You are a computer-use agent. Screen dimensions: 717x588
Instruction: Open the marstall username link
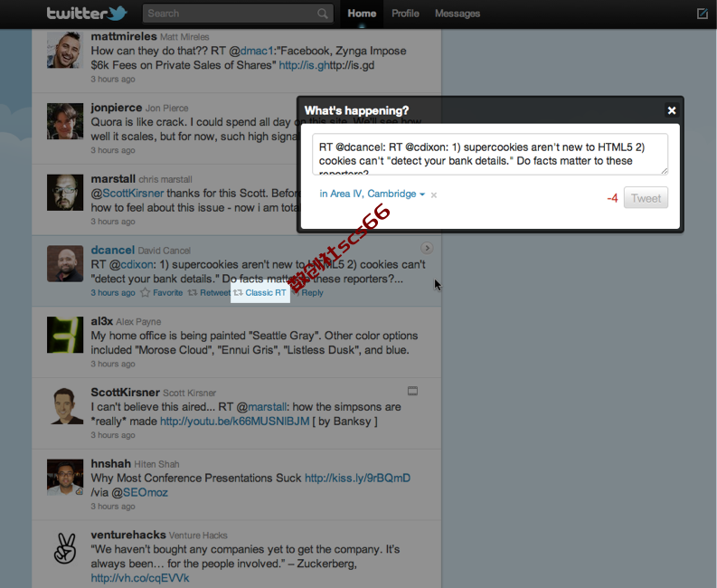(113, 179)
